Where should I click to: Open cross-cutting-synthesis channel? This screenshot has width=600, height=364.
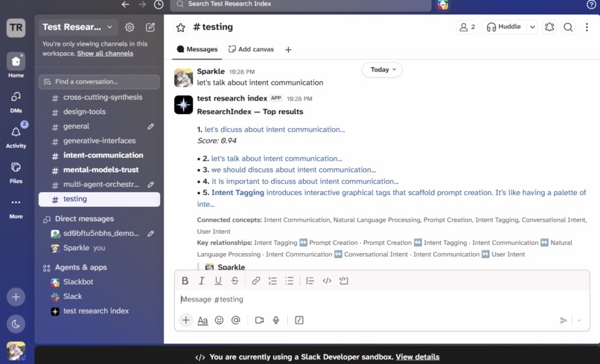click(x=99, y=98)
